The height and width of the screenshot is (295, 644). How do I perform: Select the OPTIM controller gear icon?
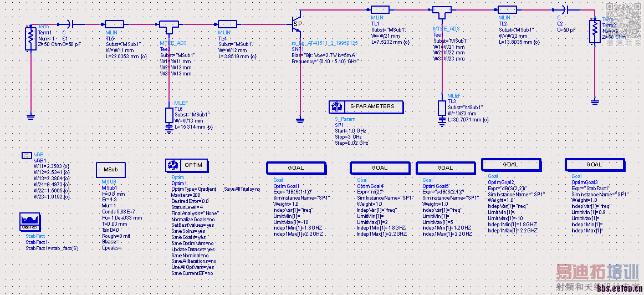[x=172, y=165]
